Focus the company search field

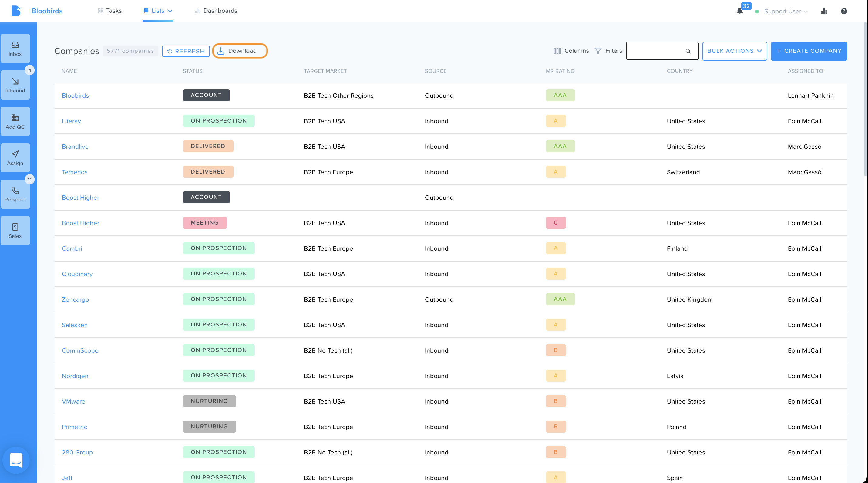tap(662, 51)
